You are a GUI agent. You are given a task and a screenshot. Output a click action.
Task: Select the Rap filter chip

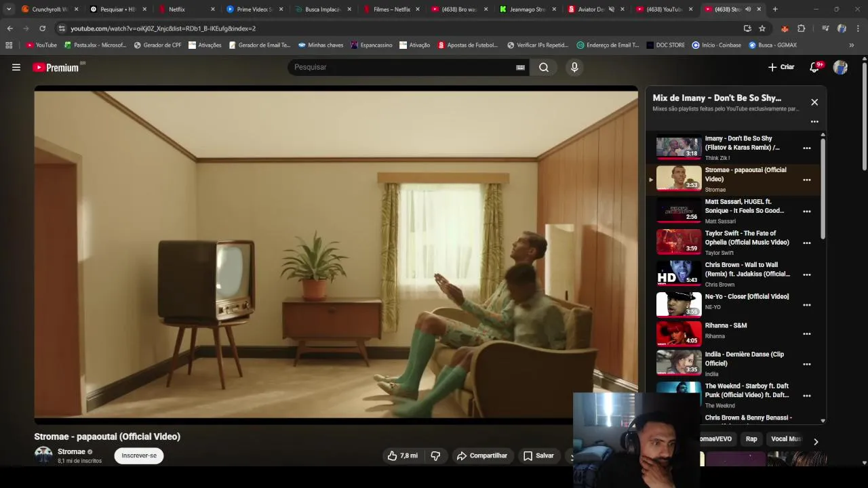pyautogui.click(x=751, y=439)
